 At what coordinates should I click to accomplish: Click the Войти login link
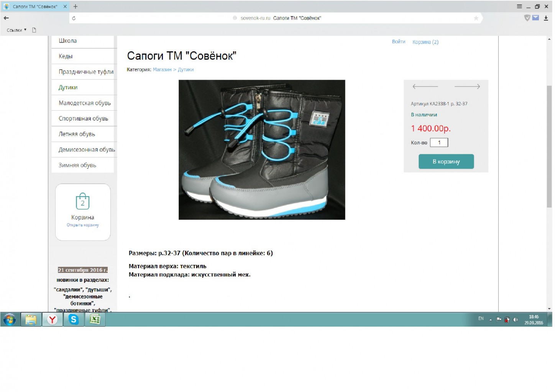398,42
